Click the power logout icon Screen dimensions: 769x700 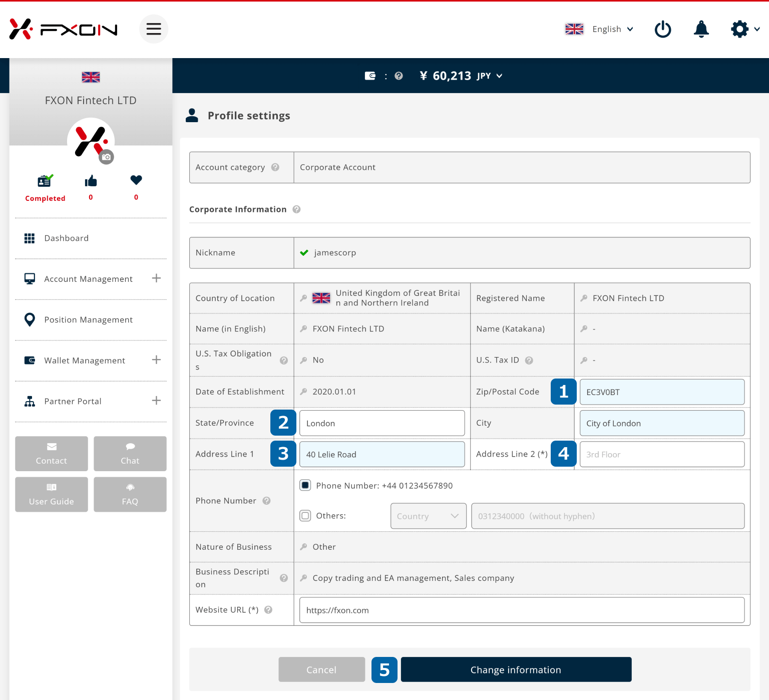(x=663, y=29)
